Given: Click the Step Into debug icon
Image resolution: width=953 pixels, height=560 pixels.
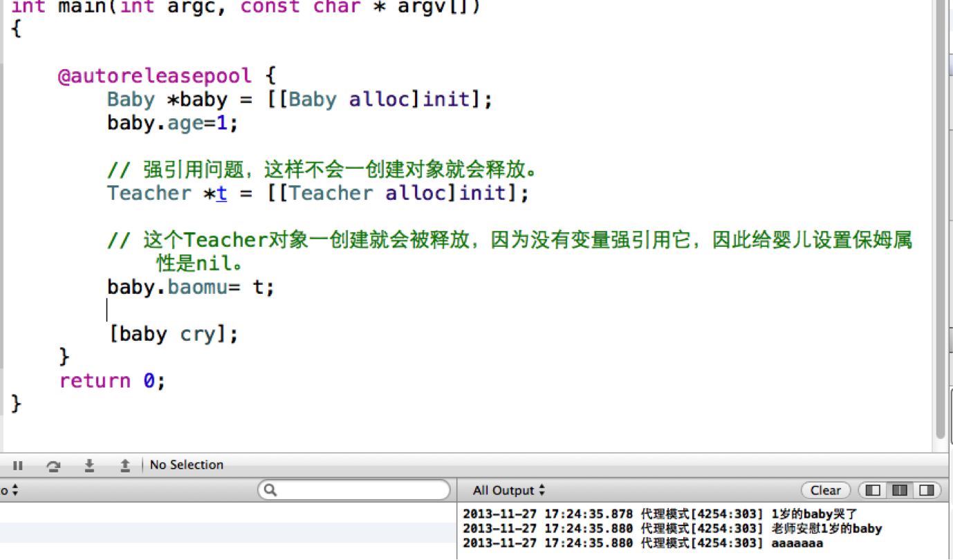Looking at the screenshot, I should coord(89,465).
